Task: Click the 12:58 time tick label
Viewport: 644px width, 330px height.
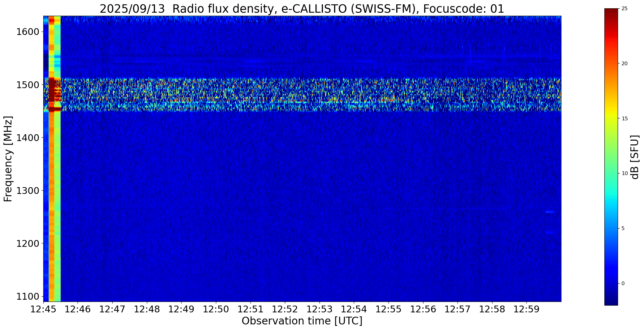Action: pos(492,309)
